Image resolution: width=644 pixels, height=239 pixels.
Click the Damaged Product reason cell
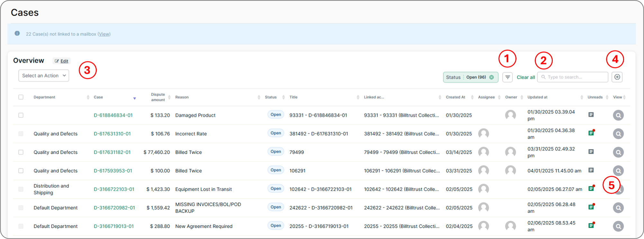(x=195, y=115)
